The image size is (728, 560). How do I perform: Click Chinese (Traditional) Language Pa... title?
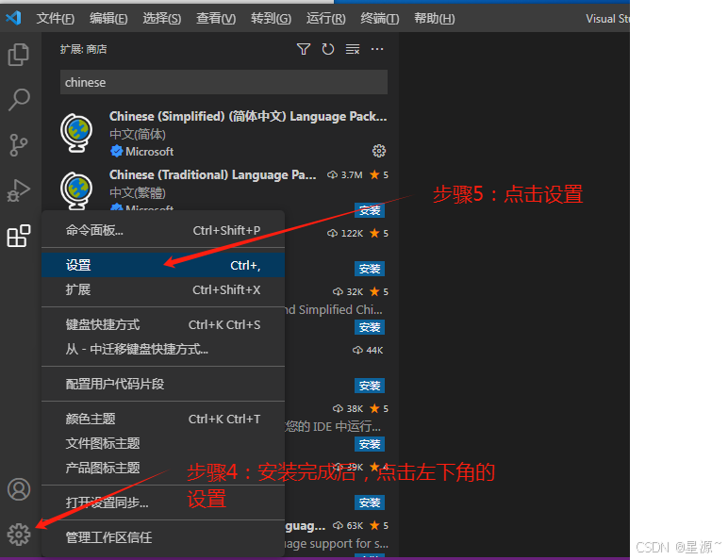coord(212,174)
